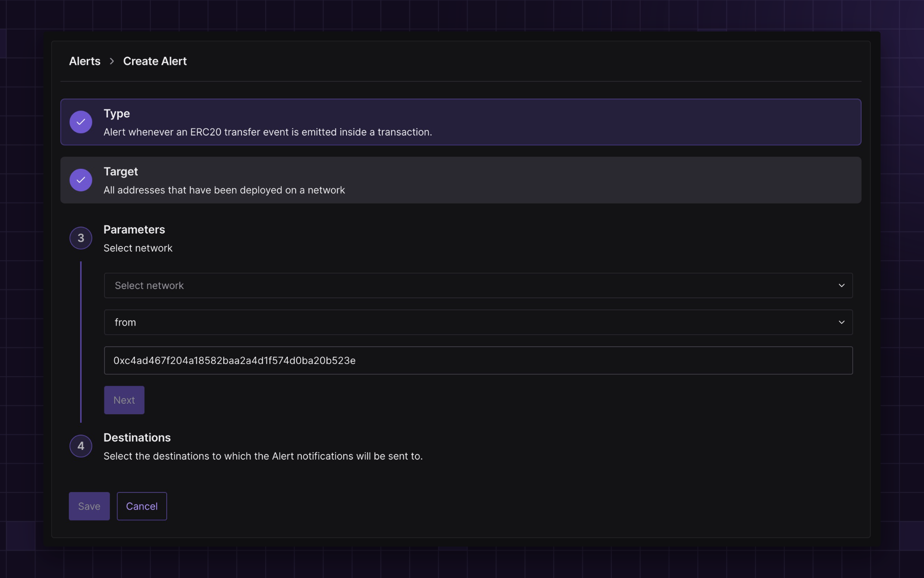Select the Parameters step heading
The image size is (924, 578).
134,230
